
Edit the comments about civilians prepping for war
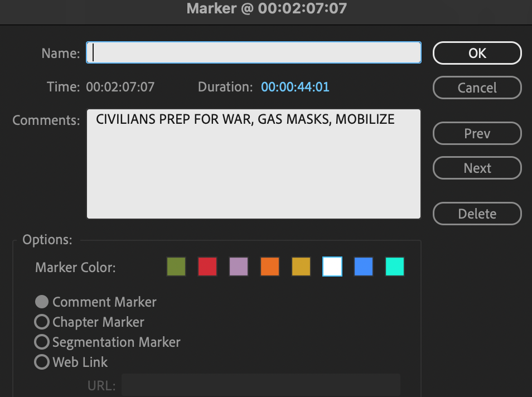pos(253,162)
